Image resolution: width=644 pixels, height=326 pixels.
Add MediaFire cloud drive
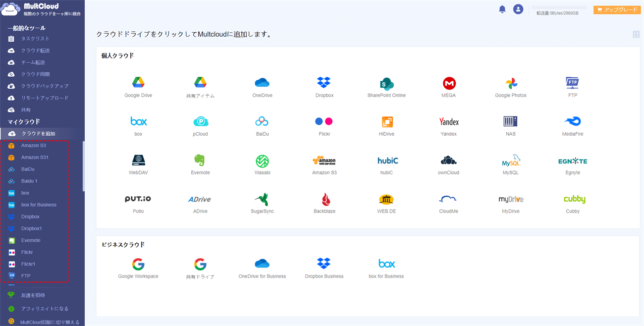[573, 121]
